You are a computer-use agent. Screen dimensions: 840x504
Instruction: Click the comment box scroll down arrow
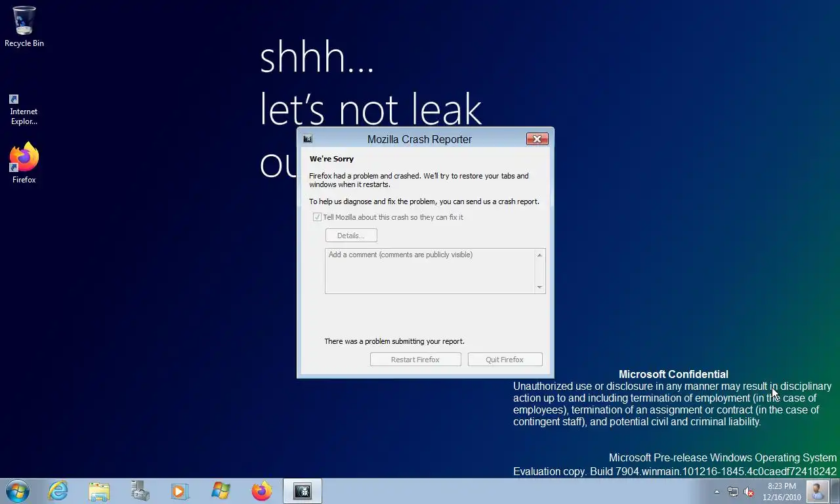539,287
